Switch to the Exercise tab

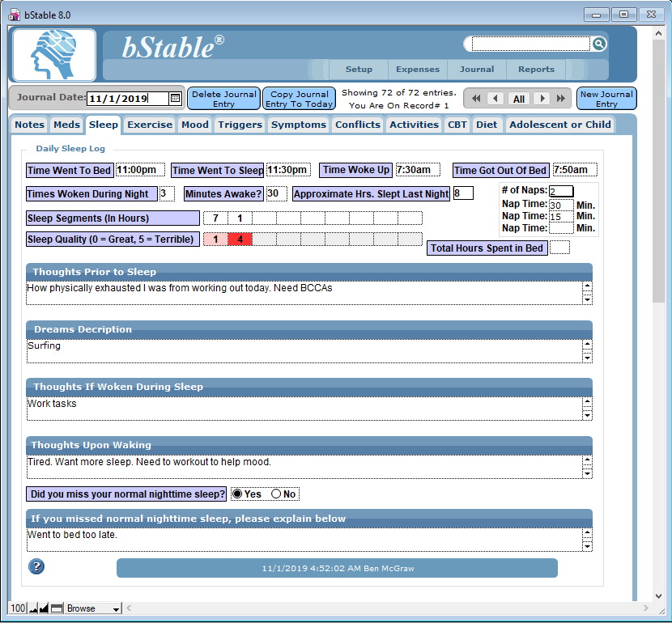pos(150,125)
